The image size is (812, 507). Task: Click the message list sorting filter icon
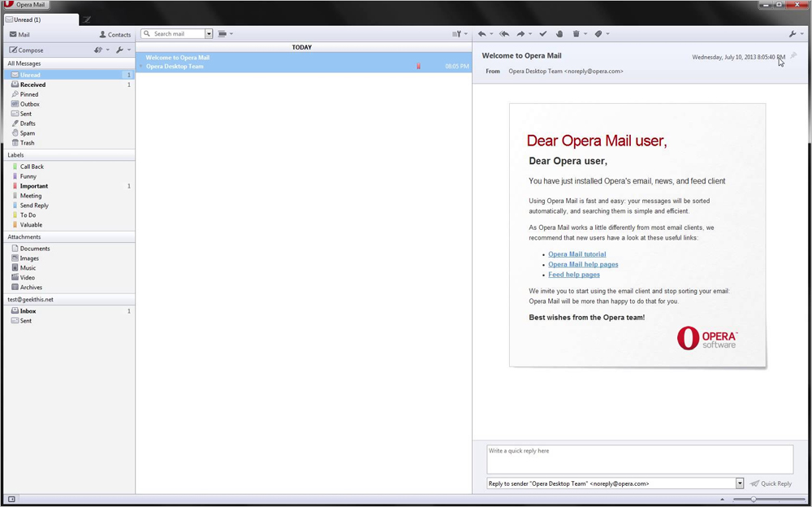tap(456, 33)
